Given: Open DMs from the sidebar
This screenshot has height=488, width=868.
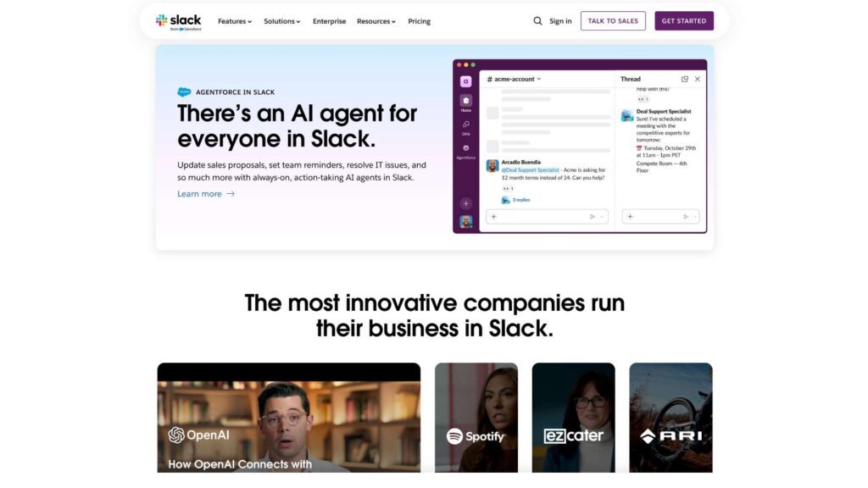Looking at the screenshot, I should coord(466,125).
